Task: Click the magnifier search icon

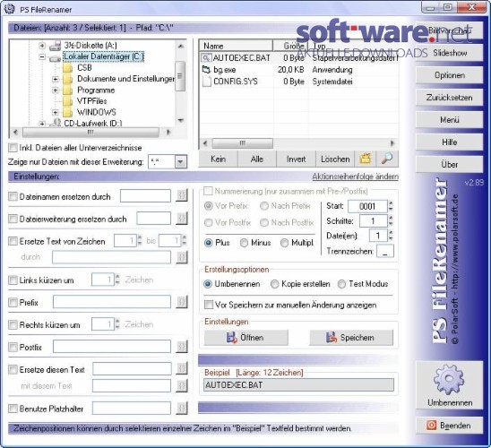Action: pyautogui.click(x=387, y=159)
